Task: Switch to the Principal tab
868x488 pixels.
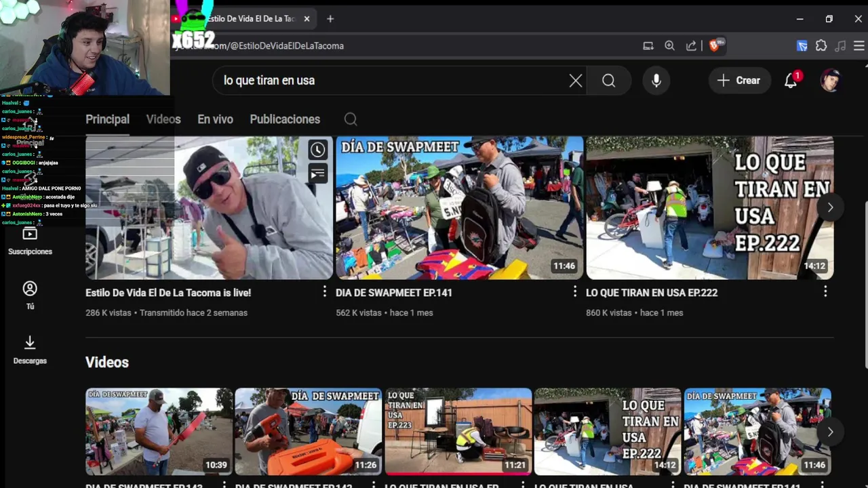Action: coord(107,119)
